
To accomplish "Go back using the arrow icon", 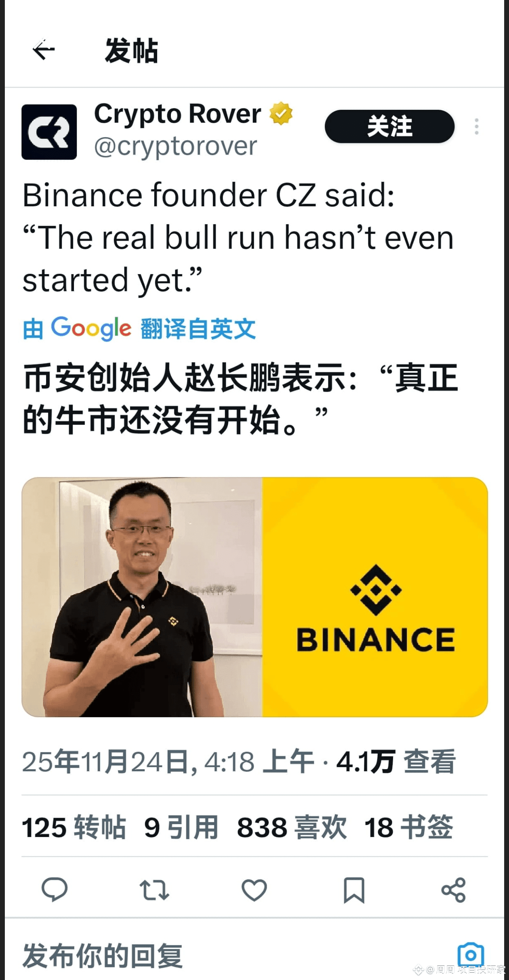I will 44,50.
